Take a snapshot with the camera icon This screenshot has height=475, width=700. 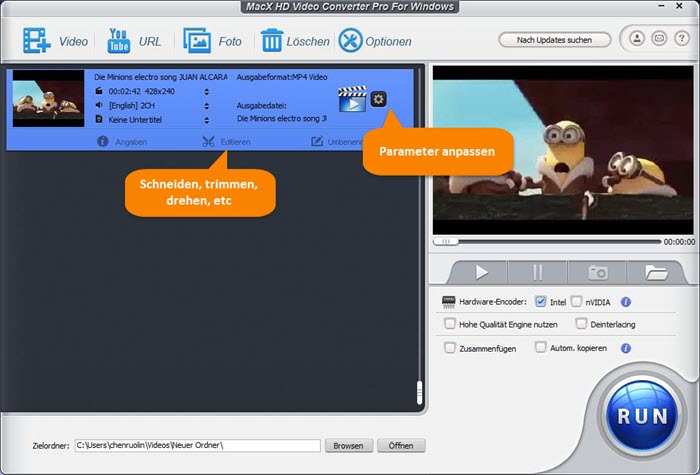click(x=597, y=272)
